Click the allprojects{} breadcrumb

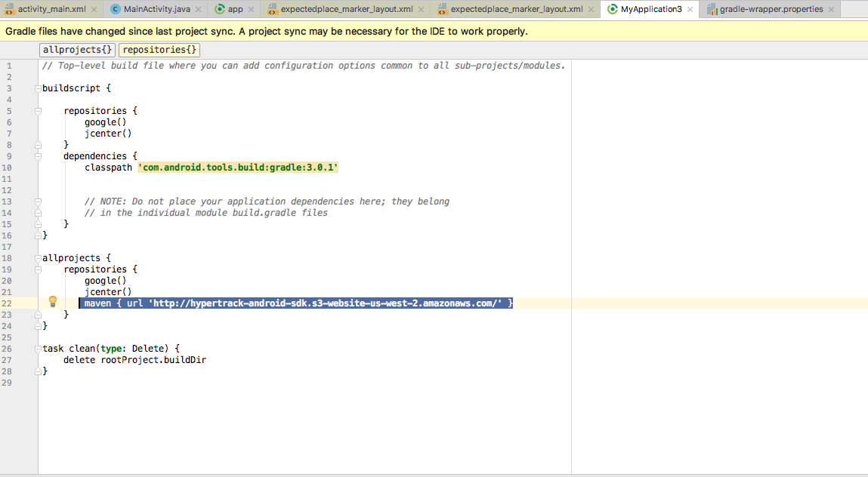pyautogui.click(x=77, y=50)
